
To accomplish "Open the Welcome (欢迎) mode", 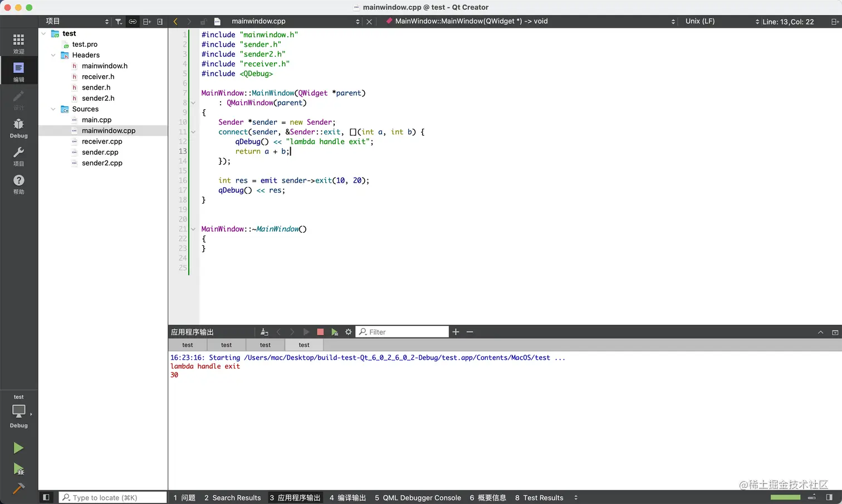I will [x=18, y=43].
